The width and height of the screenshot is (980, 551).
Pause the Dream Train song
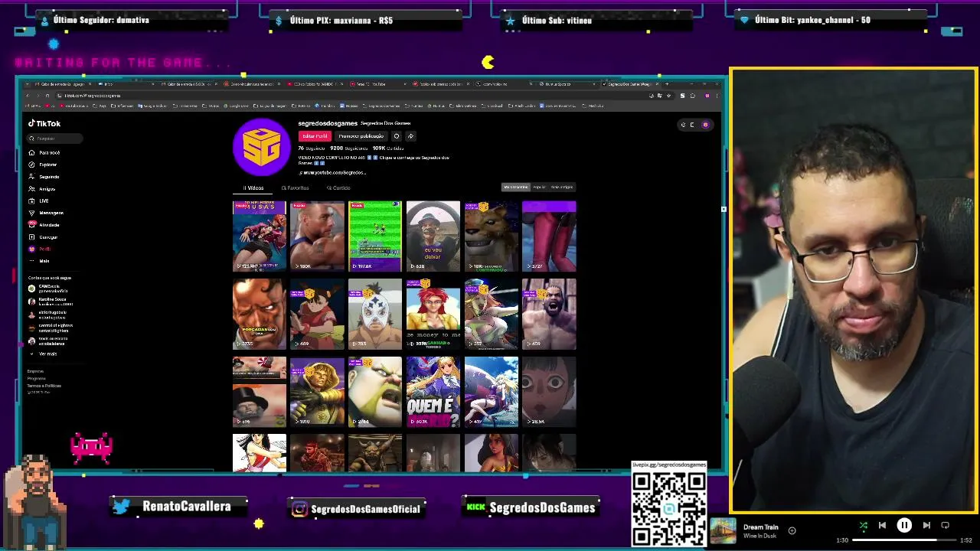[904, 525]
